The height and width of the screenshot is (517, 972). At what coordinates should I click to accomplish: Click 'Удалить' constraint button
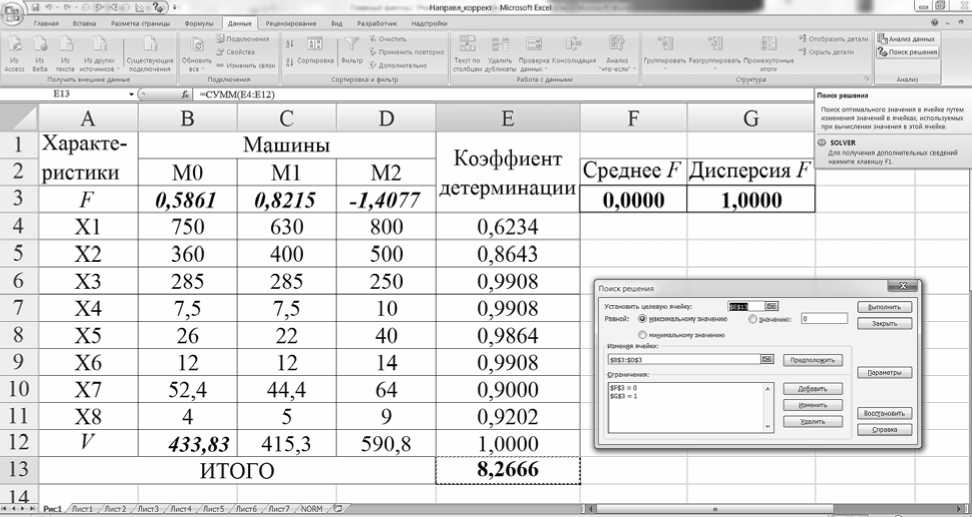coord(813,422)
